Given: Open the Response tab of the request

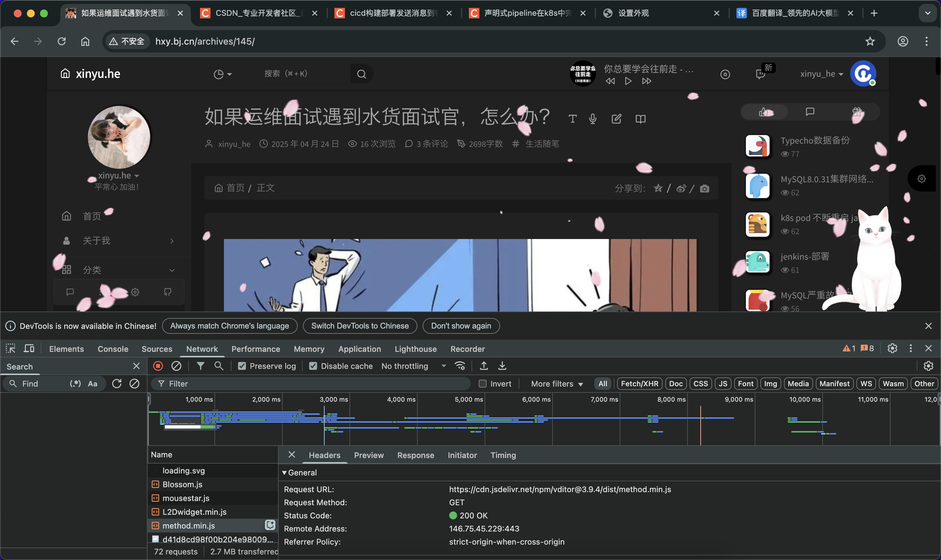Looking at the screenshot, I should click(x=415, y=455).
